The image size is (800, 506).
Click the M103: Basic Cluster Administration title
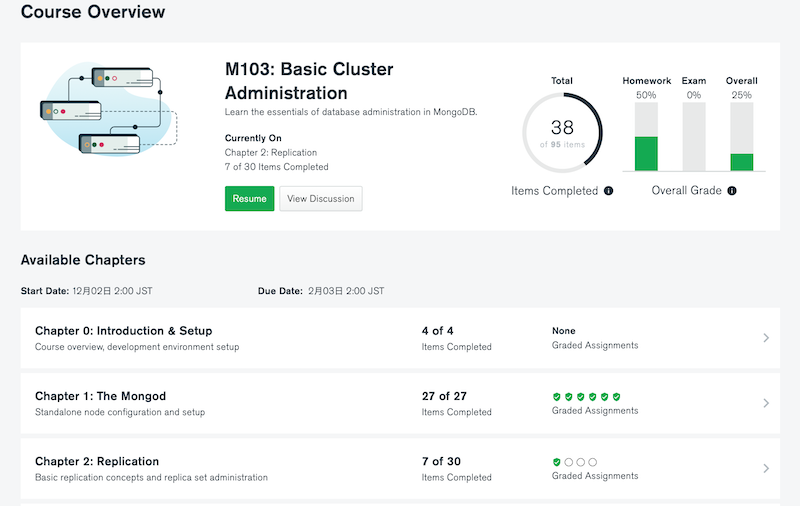[309, 81]
